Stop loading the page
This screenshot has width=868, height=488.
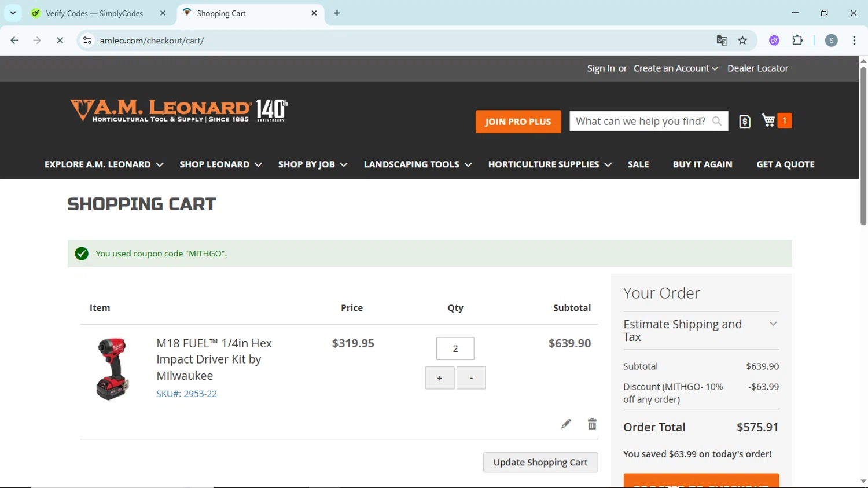click(60, 41)
